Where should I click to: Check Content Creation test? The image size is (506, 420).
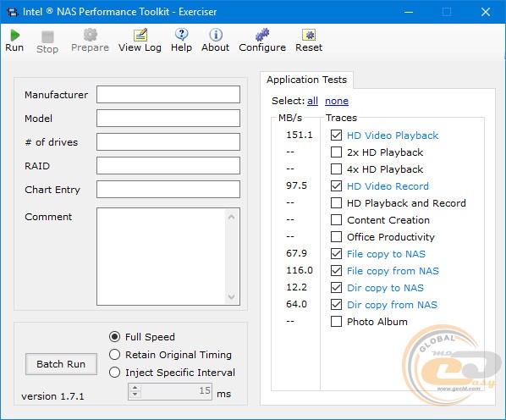pyautogui.click(x=336, y=219)
